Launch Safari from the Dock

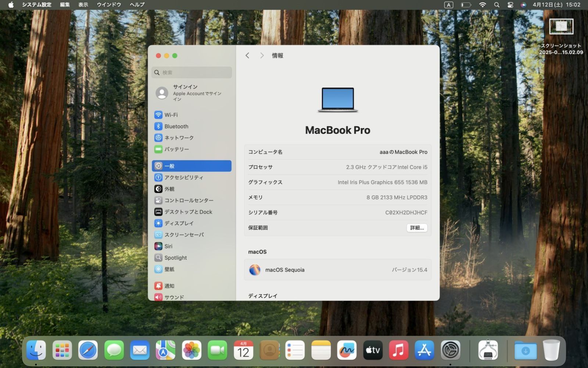point(88,350)
